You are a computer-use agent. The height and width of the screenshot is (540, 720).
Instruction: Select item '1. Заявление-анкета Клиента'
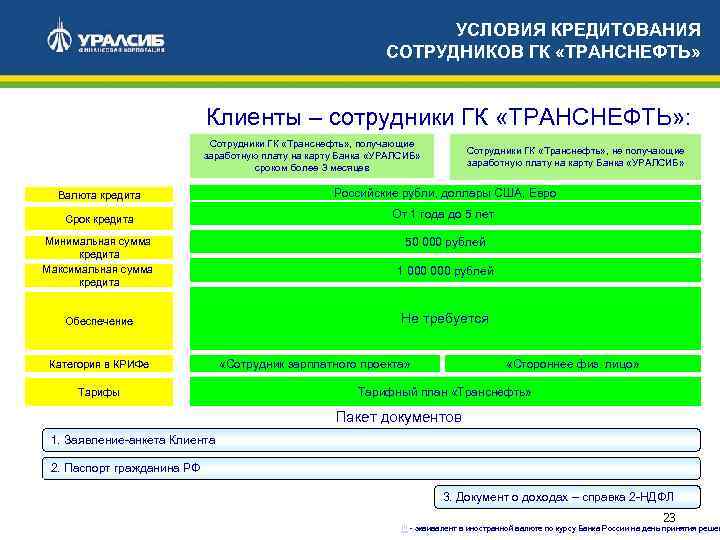point(371,440)
